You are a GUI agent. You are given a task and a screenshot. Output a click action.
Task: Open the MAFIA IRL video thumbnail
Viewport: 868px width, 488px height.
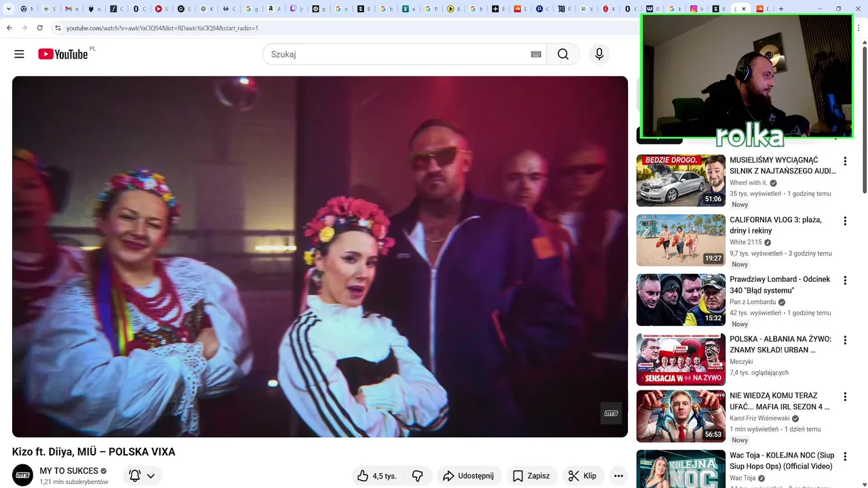point(681,415)
